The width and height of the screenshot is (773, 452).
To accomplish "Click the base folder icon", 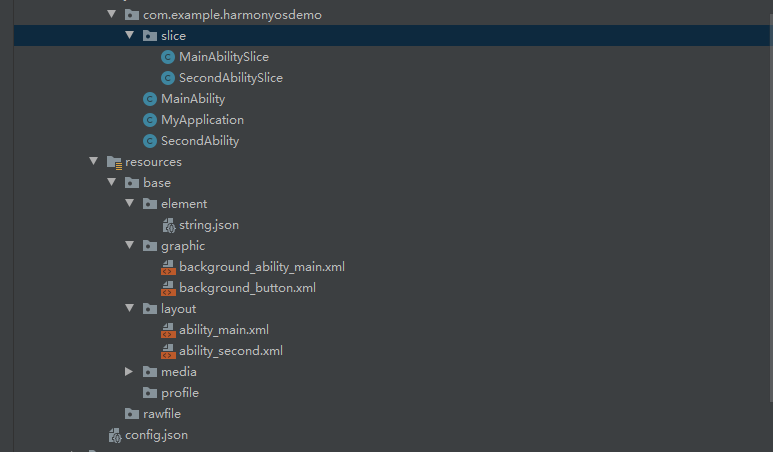I will 132,183.
